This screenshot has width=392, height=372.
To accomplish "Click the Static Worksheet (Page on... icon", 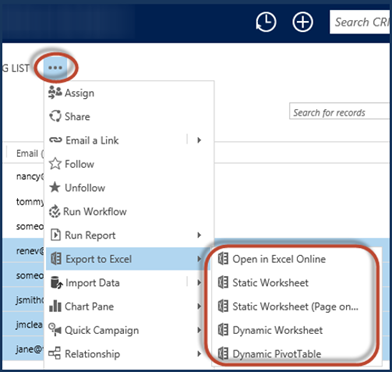I will [x=223, y=306].
